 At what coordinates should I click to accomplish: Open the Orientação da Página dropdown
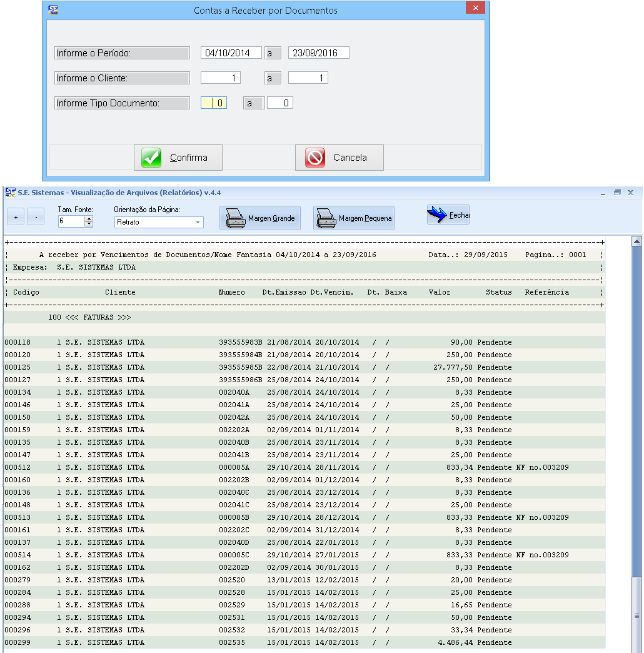(x=198, y=222)
